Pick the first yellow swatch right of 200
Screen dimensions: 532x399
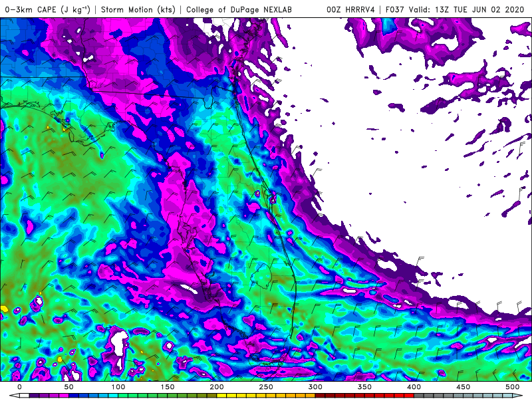coord(221,396)
